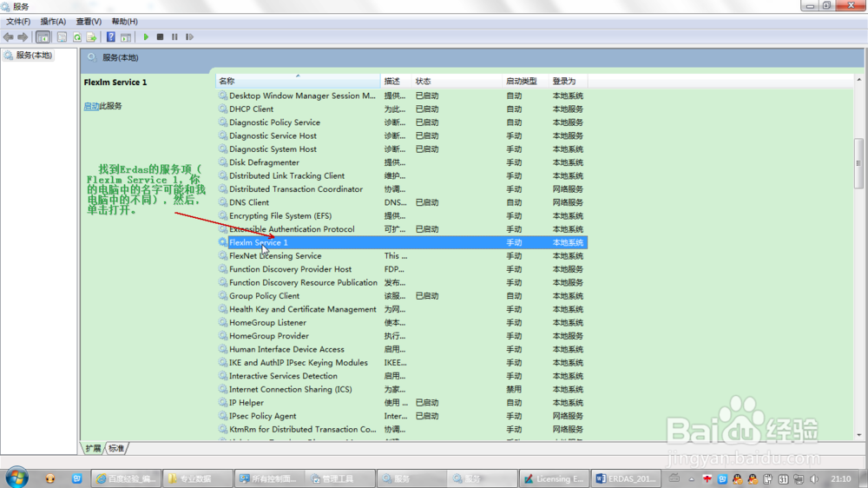Sort by the 状态 column header
This screenshot has width=868, height=488.
(x=457, y=81)
